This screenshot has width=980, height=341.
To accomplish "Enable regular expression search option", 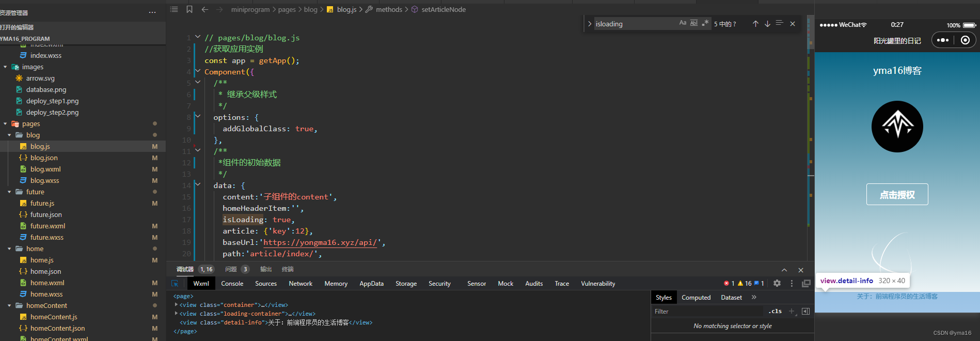I will click(705, 23).
